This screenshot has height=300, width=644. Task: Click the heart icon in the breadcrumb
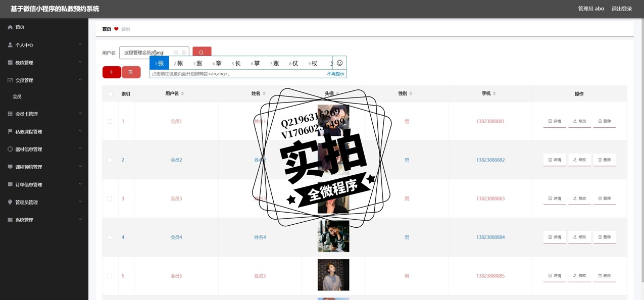116,29
